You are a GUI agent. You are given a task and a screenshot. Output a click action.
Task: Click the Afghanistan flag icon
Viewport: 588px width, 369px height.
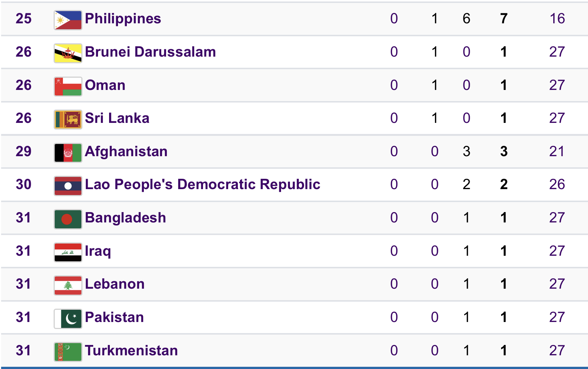[68, 153]
